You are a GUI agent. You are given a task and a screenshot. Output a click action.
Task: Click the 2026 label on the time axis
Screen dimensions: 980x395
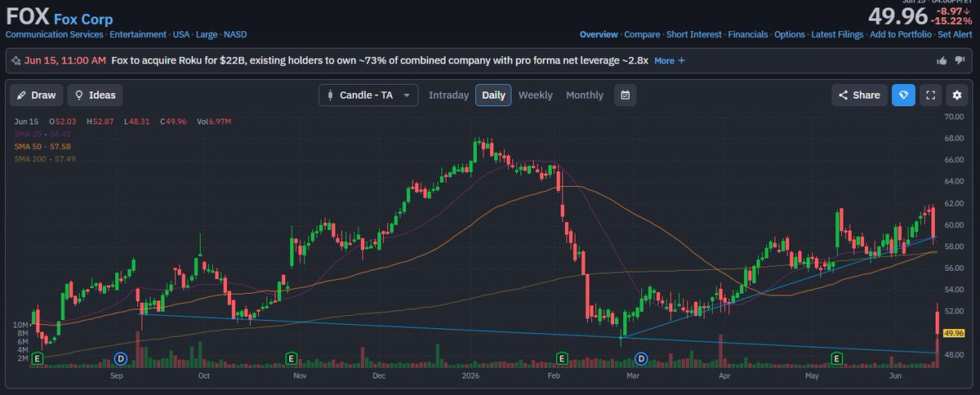[470, 377]
